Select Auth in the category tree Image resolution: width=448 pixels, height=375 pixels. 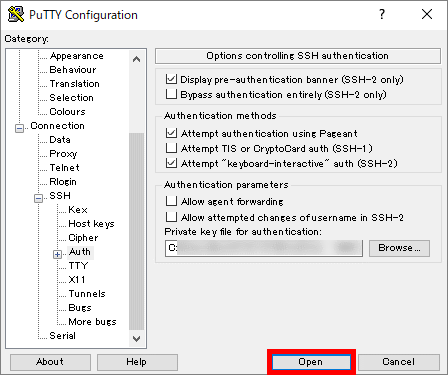[80, 252]
